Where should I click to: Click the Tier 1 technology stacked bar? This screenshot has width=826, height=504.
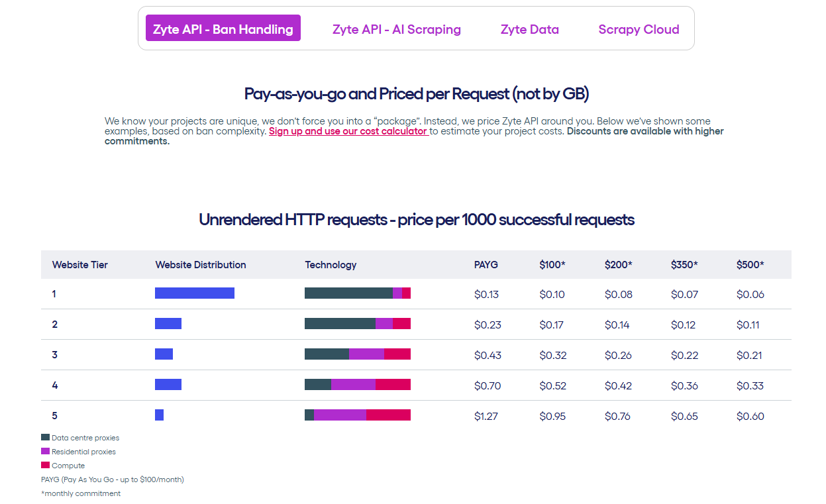[x=357, y=293]
